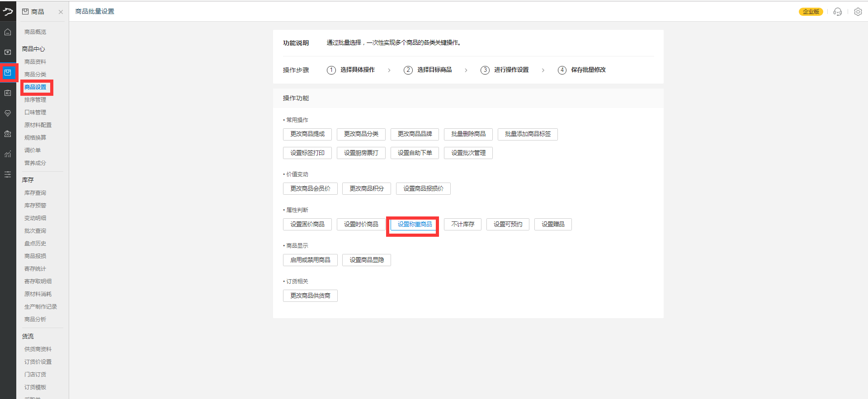Screen dimensions: 868x399
Task: Open 库存预警 menu item
Action: (x=35, y=206)
